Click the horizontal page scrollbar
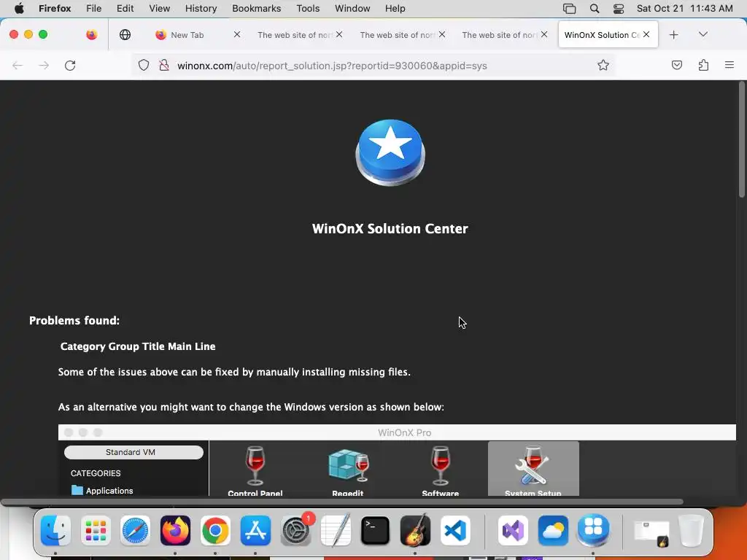This screenshot has width=747, height=560. [341, 502]
